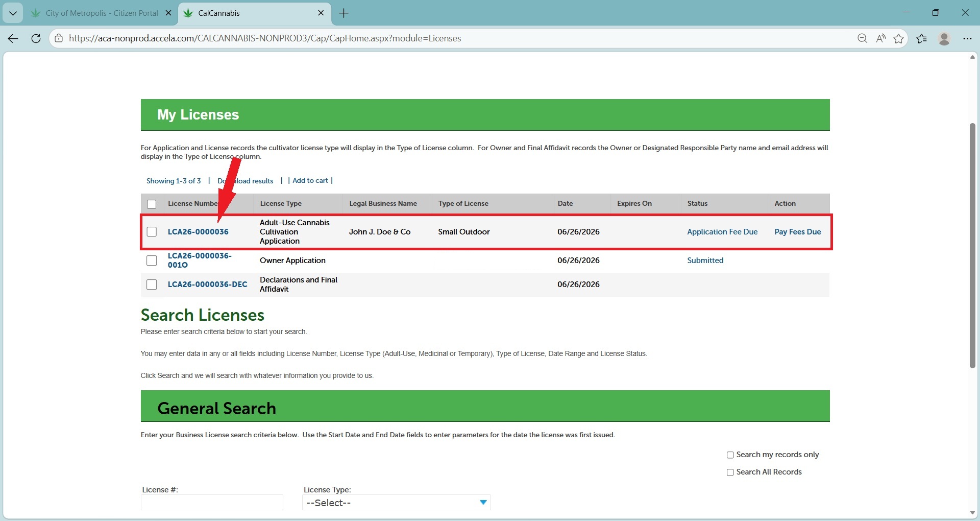Reload the page with refresh icon
The width and height of the screenshot is (980, 521).
coord(36,38)
